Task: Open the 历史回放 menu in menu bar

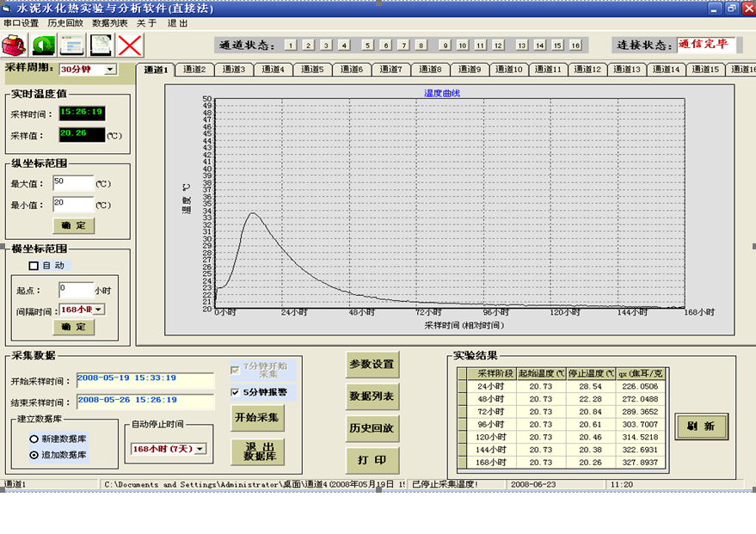Action: click(65, 23)
